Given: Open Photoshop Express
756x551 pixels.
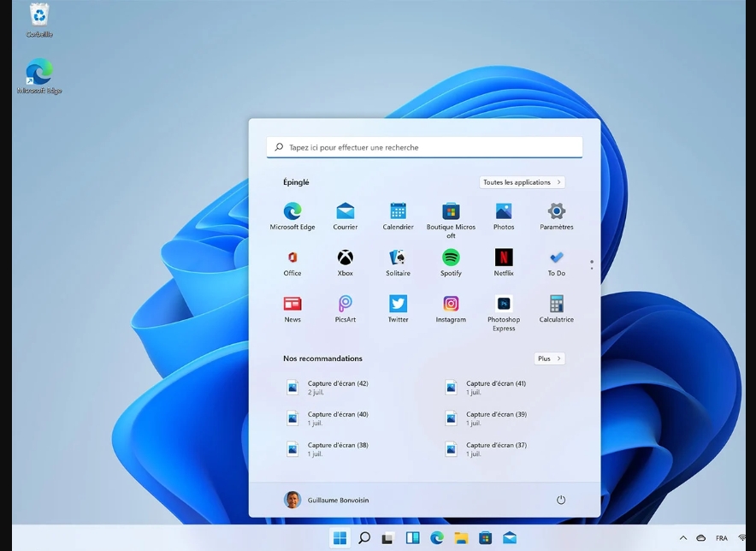Looking at the screenshot, I should click(504, 304).
